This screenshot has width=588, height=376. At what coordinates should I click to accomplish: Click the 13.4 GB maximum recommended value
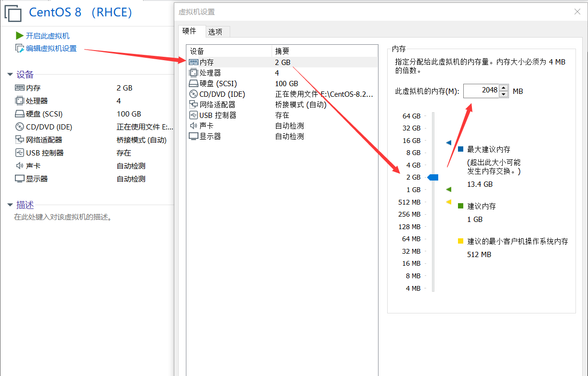(480, 184)
